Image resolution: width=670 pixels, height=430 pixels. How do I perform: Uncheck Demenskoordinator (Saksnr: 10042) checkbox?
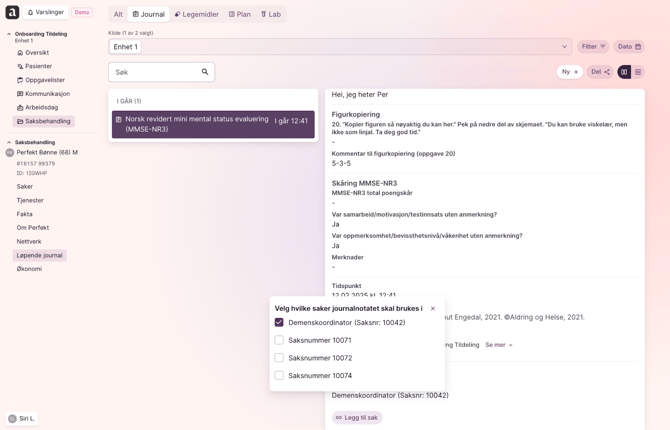click(279, 323)
